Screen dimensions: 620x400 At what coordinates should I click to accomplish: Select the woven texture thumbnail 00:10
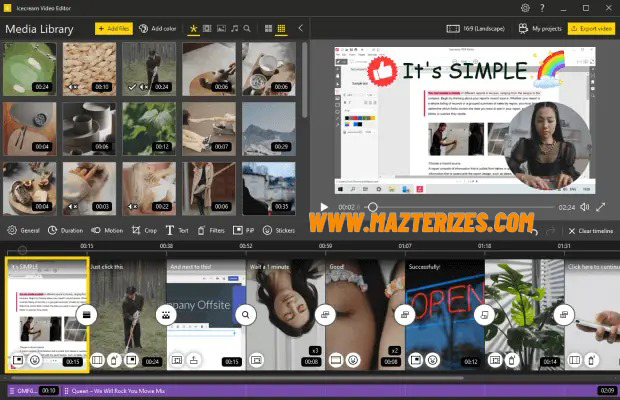(90, 69)
